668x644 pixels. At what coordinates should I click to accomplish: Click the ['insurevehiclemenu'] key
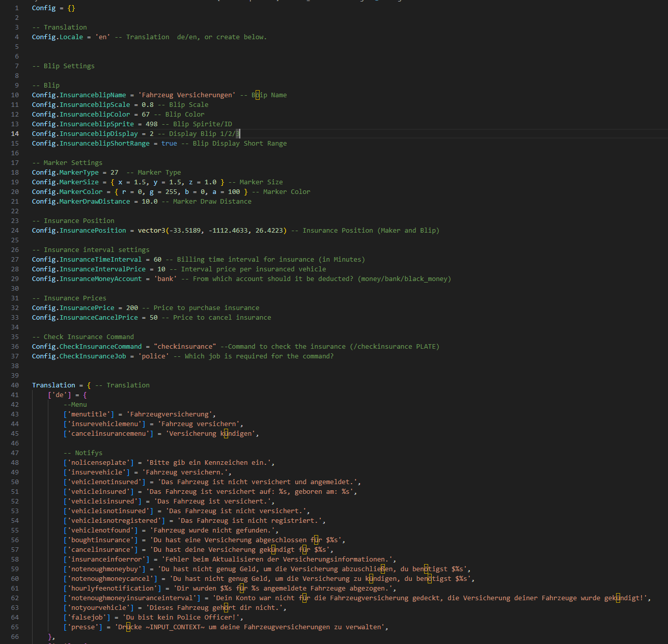tap(104, 424)
